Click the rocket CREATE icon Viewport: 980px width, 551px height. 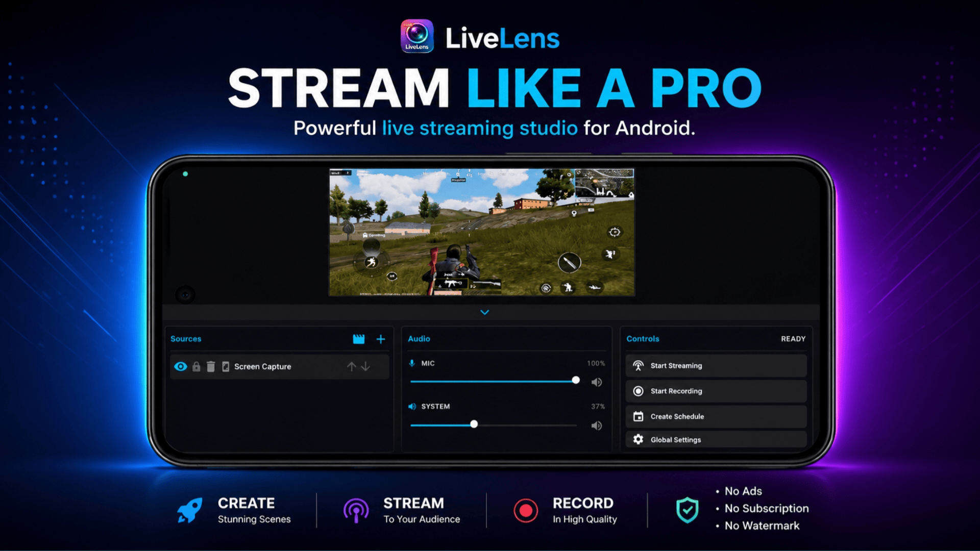pos(190,510)
